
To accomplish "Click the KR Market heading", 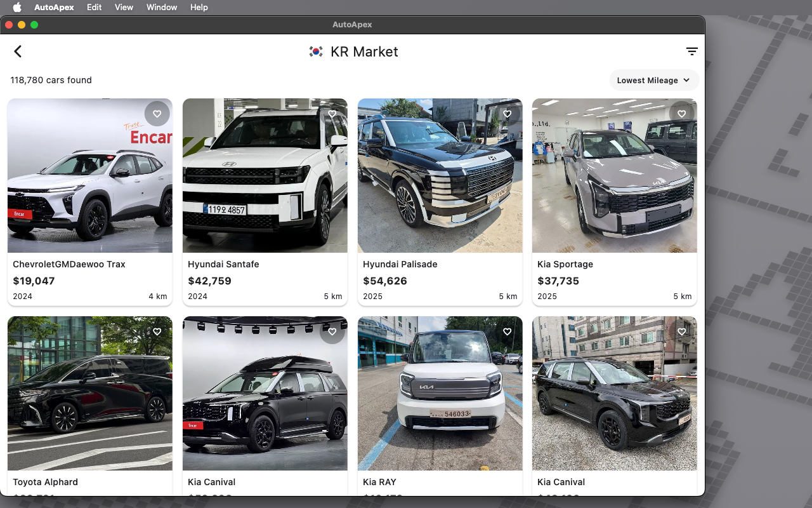I will pyautogui.click(x=364, y=51).
